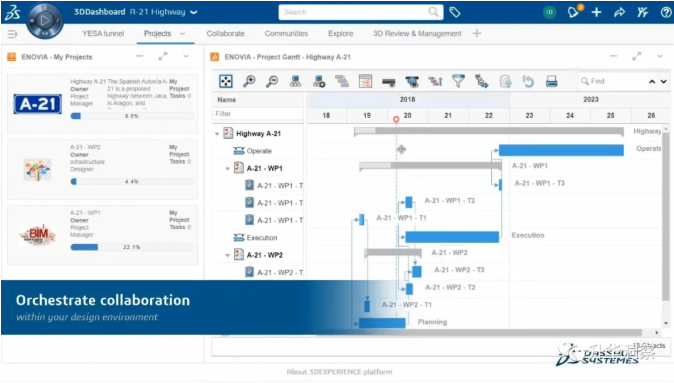Click the About 3DEXPERIENCE platform link

click(339, 372)
